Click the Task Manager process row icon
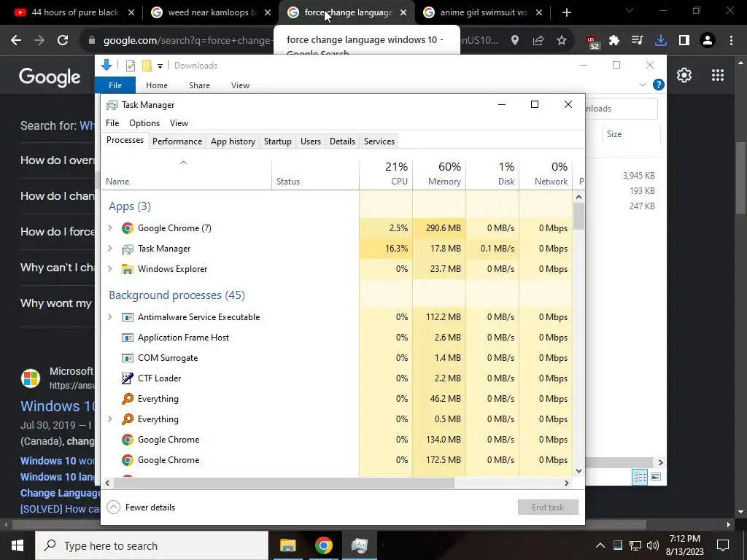Image resolution: width=747 pixels, height=560 pixels. coord(127,249)
